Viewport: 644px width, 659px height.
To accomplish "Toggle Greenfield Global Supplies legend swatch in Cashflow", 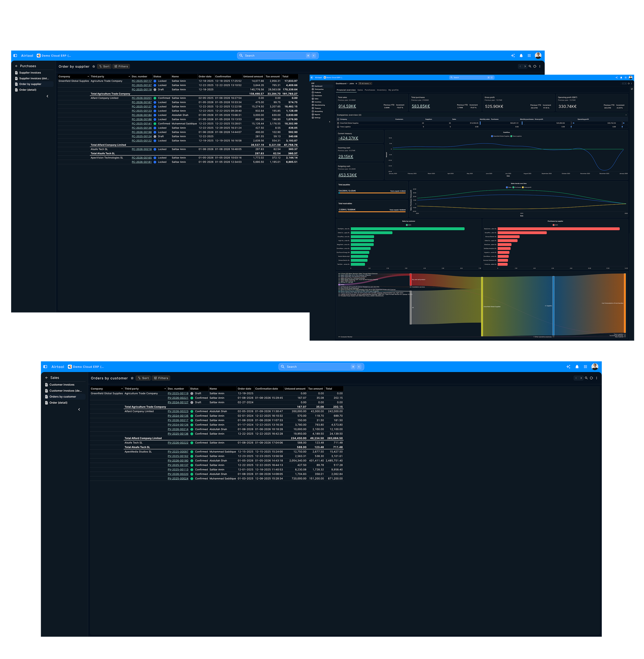I will pos(492,136).
